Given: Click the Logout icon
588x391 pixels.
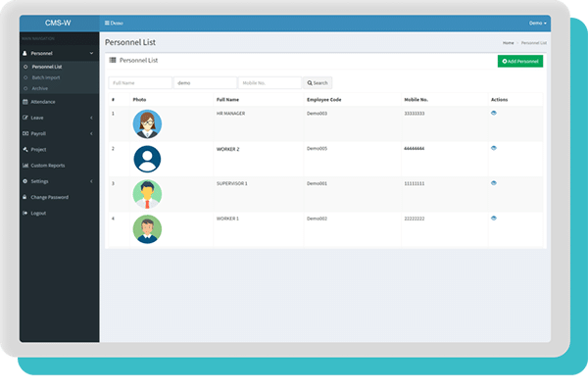Looking at the screenshot, I should point(25,213).
